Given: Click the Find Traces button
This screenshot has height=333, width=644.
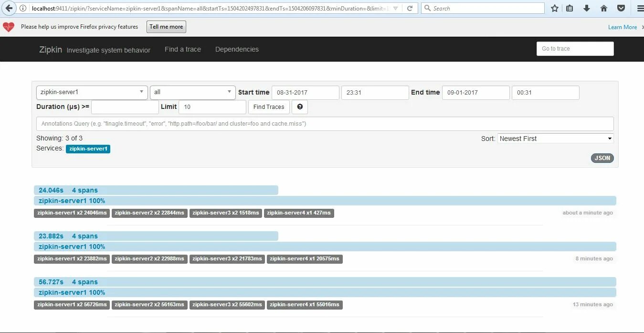Looking at the screenshot, I should click(x=269, y=107).
